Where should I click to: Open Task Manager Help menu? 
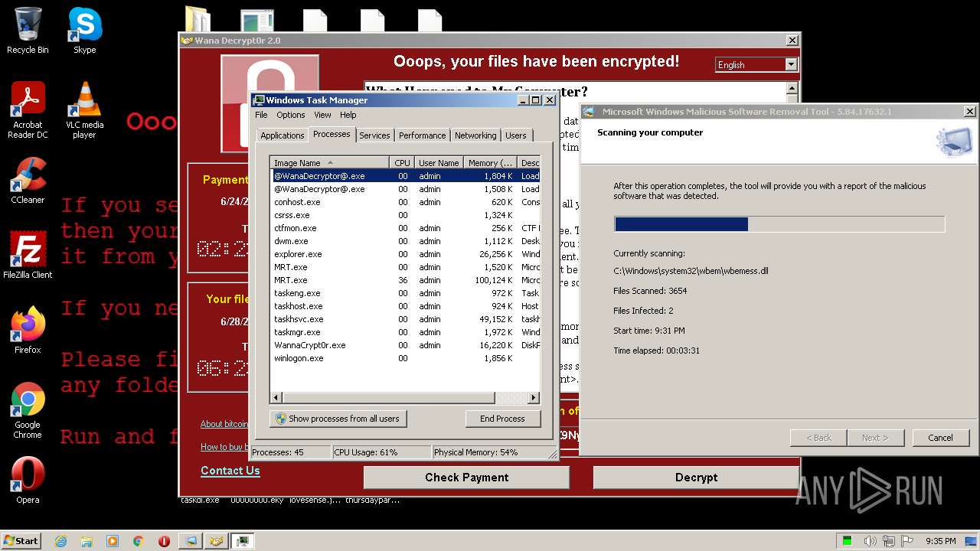click(x=348, y=115)
